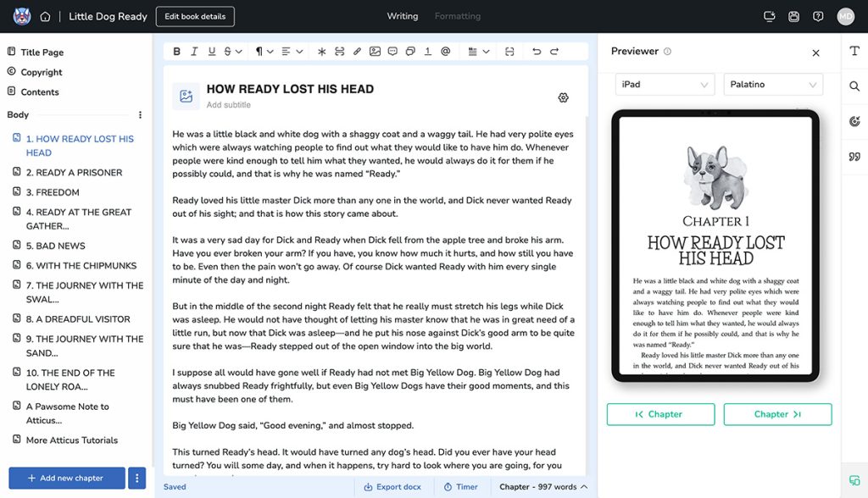Expand list formatting dropdown arrow
The height and width of the screenshot is (498, 868).
(x=486, y=52)
